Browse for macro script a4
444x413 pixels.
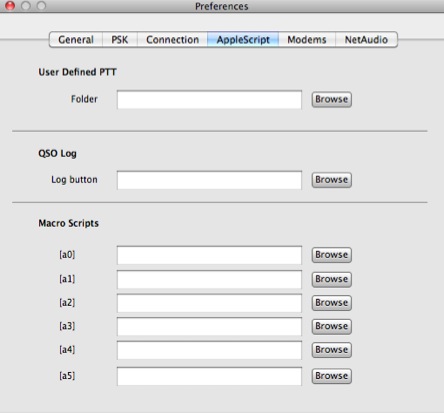point(332,350)
